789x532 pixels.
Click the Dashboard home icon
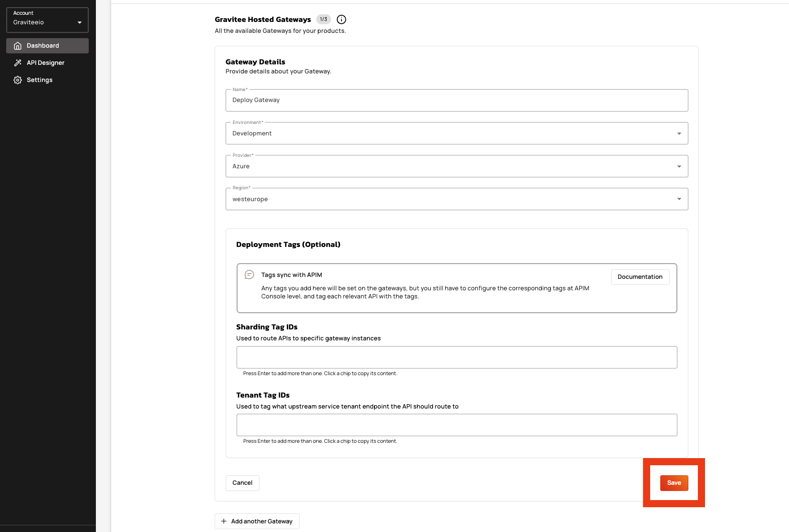coord(18,46)
